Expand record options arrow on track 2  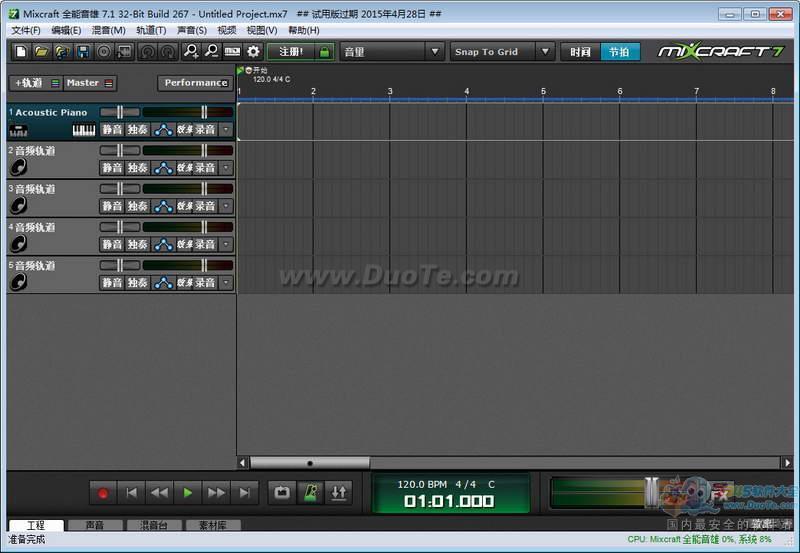point(226,168)
